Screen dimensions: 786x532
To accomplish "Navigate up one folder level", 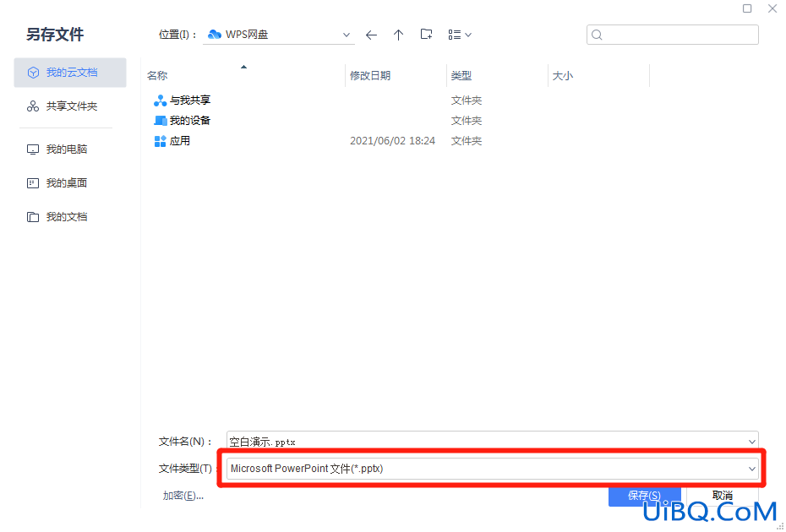I will click(398, 35).
